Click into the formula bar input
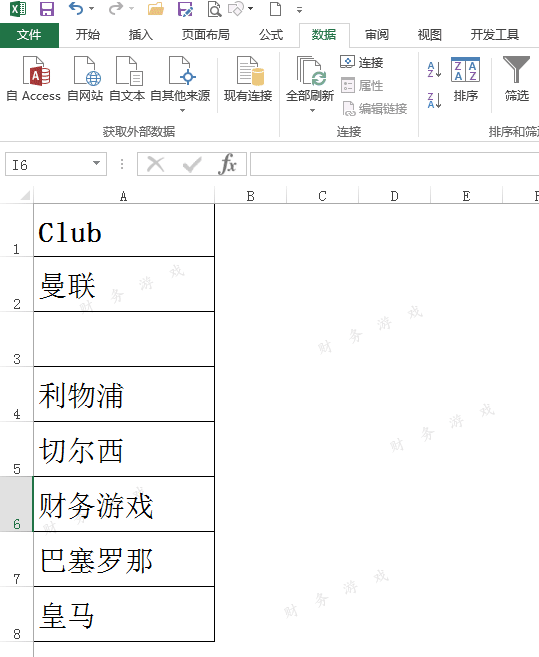The height and width of the screenshot is (657, 539). 394,164
